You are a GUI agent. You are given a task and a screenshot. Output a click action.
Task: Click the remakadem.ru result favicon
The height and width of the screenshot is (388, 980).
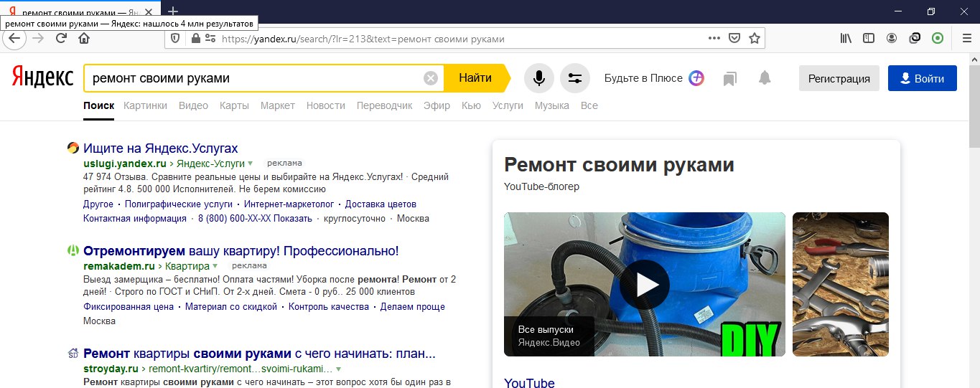click(x=73, y=251)
